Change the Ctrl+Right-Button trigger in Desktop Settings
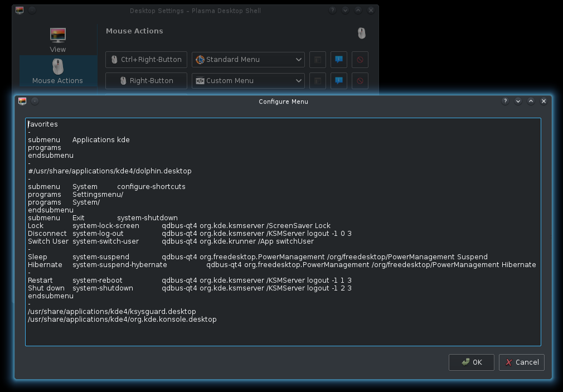 [x=146, y=60]
